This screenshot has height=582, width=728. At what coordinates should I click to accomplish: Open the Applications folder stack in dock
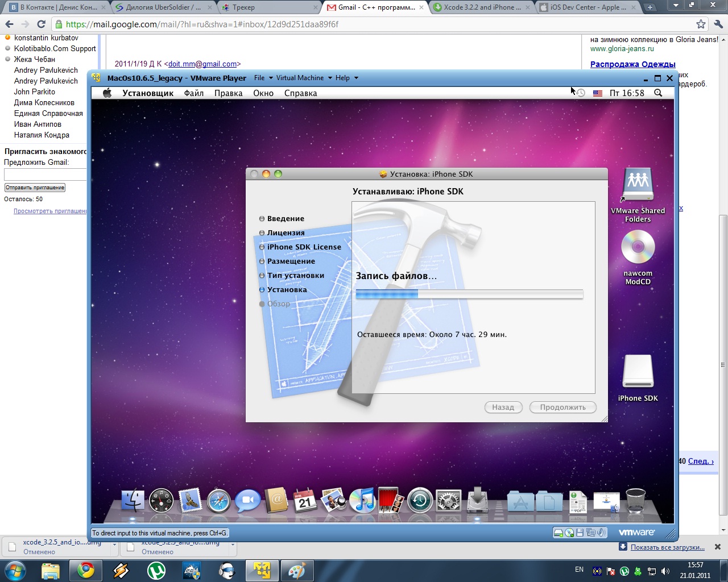(520, 501)
